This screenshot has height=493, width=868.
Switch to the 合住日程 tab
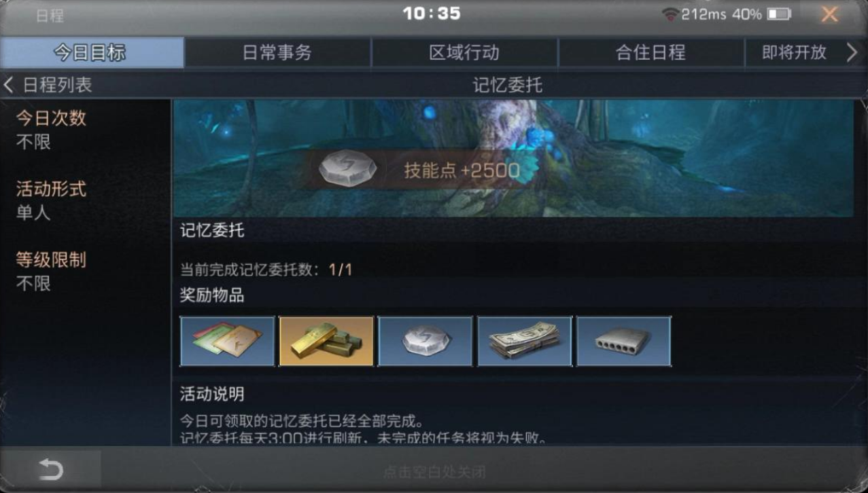[650, 53]
